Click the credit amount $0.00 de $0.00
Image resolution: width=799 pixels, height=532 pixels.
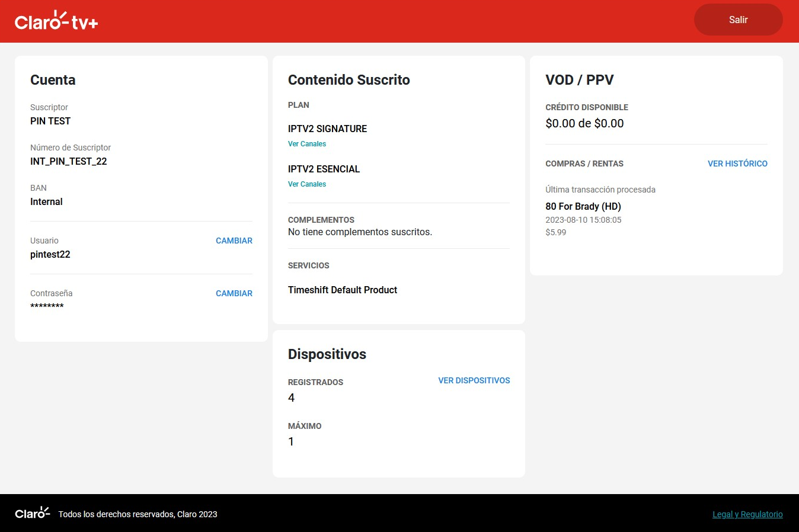[x=584, y=123]
